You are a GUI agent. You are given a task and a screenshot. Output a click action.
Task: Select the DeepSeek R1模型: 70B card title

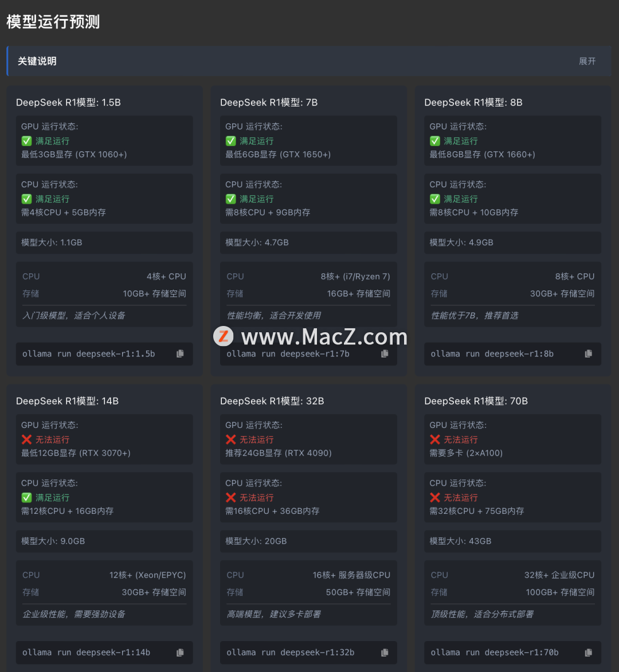tap(476, 401)
